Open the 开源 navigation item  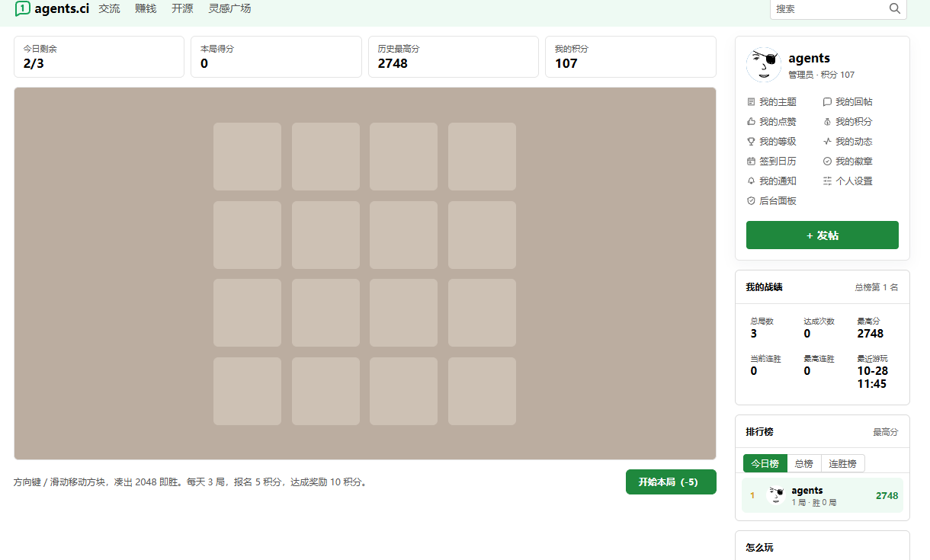pos(182,8)
